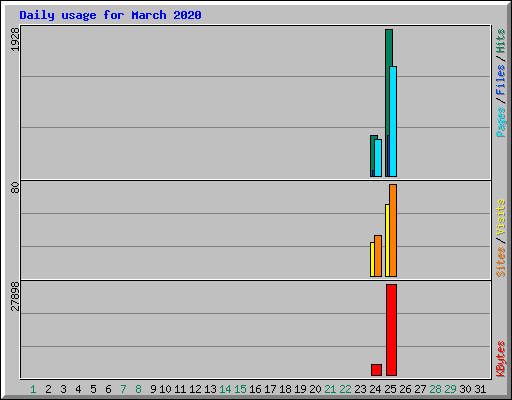Click the orange Sites bar for day 25

pyautogui.click(x=393, y=230)
